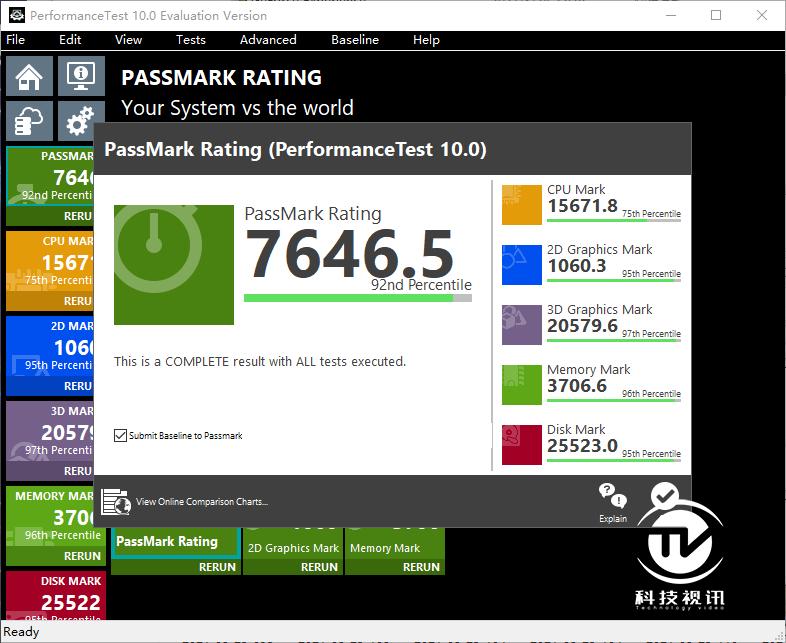
Task: Select the Disk Mark sidebar tile
Action: point(56,595)
